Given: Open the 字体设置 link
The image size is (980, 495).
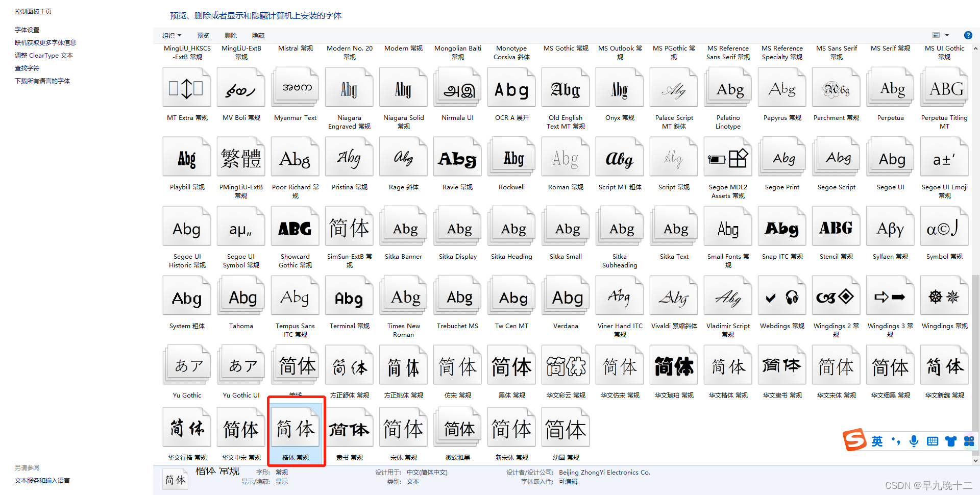Looking at the screenshot, I should tap(27, 30).
